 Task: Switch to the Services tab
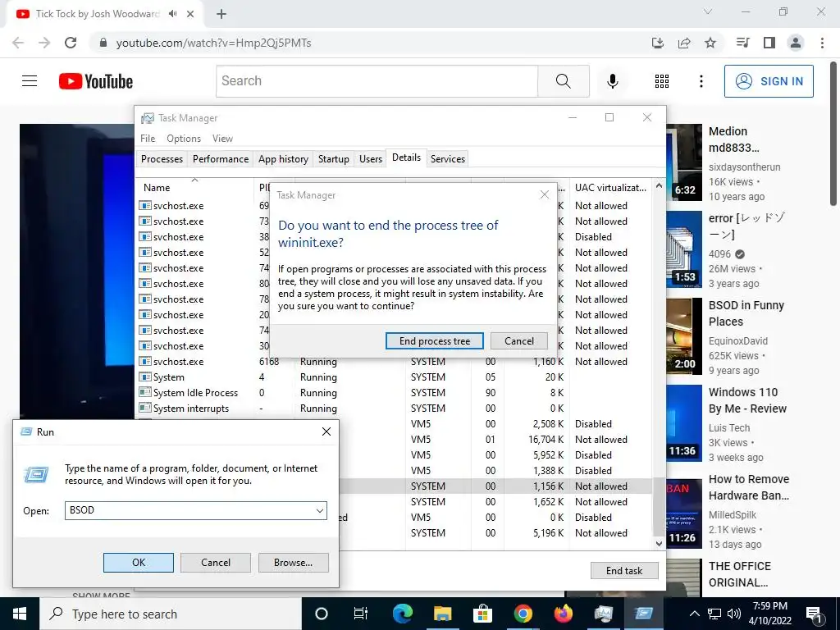coord(448,159)
